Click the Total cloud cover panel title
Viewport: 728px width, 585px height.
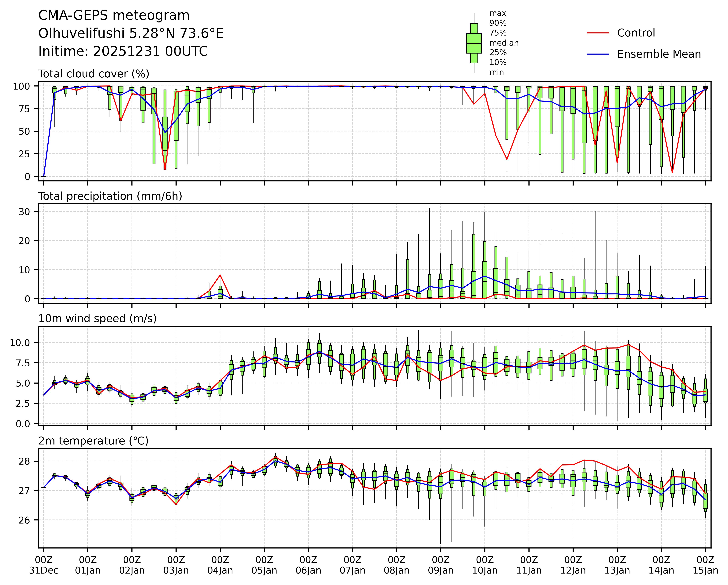[93, 74]
